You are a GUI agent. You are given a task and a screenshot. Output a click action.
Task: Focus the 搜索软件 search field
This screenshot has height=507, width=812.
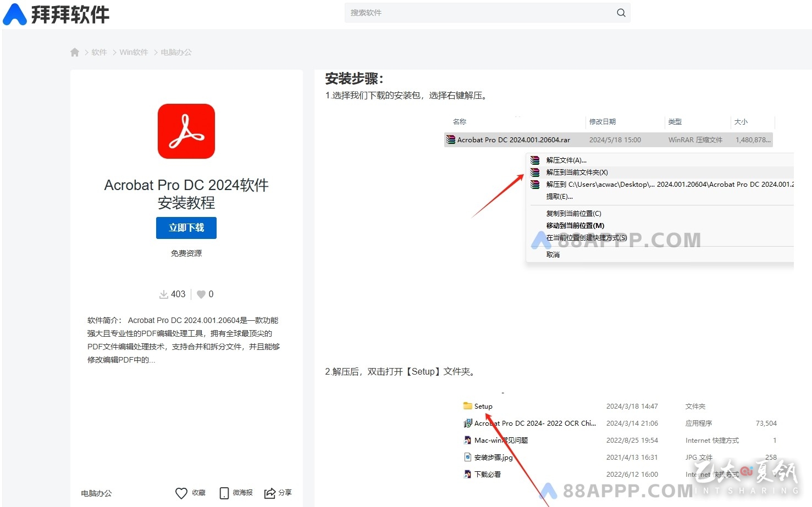click(478, 13)
